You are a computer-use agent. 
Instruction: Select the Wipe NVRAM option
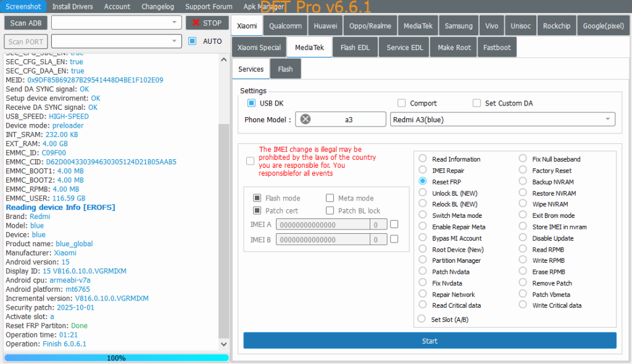pos(523,204)
